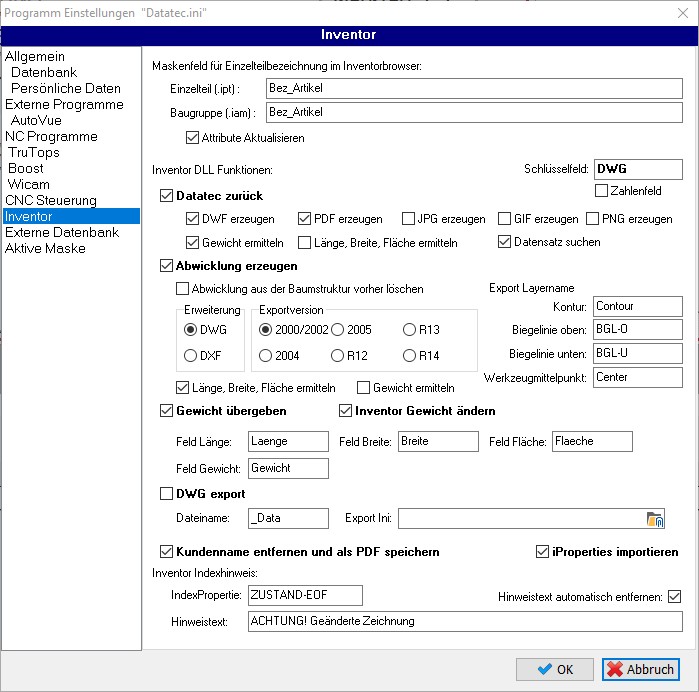Open CNC Steuerung settings
The width and height of the screenshot is (699, 692).
click(x=51, y=200)
